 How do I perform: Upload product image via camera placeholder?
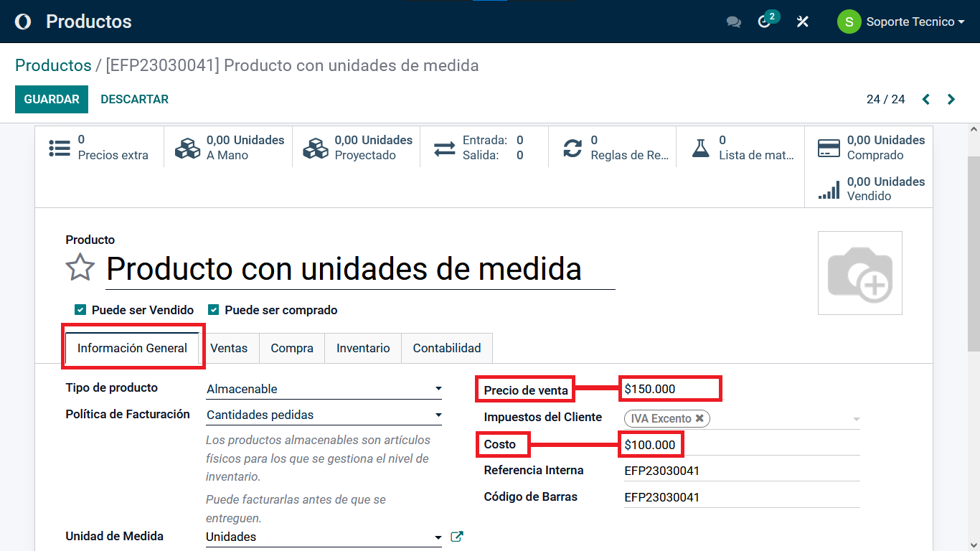[x=859, y=273]
